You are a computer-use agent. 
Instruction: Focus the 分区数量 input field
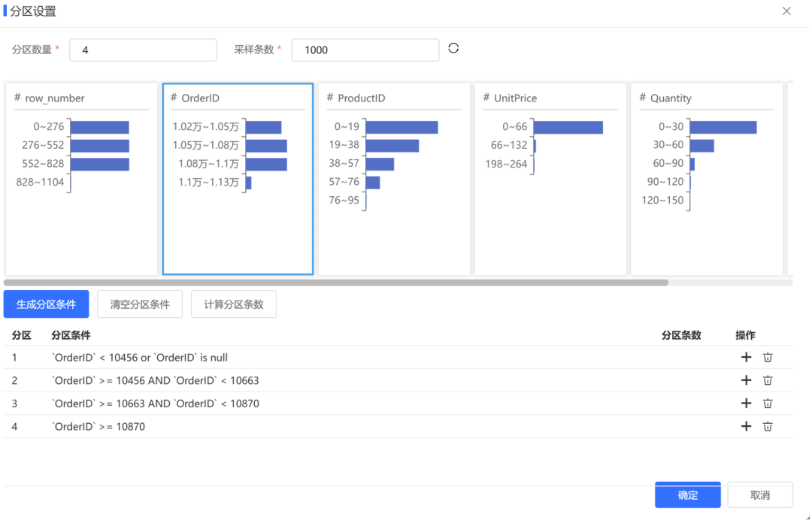[144, 50]
